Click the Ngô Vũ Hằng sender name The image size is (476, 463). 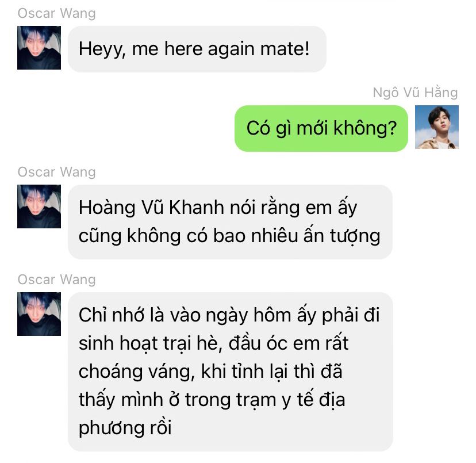click(x=415, y=93)
